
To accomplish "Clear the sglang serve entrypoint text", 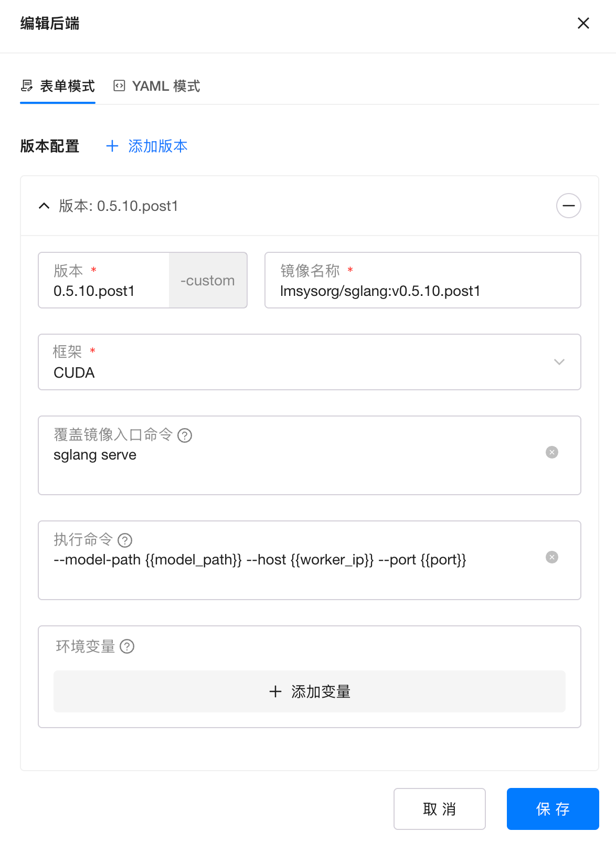I will 551,452.
